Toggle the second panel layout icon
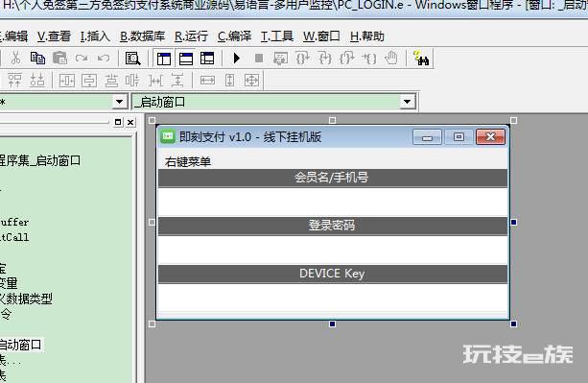 pyautogui.click(x=186, y=59)
